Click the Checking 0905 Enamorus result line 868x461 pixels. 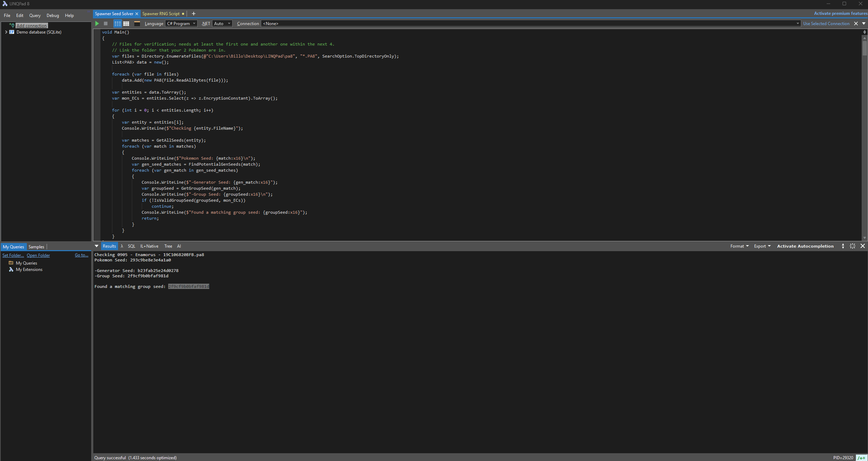click(149, 255)
